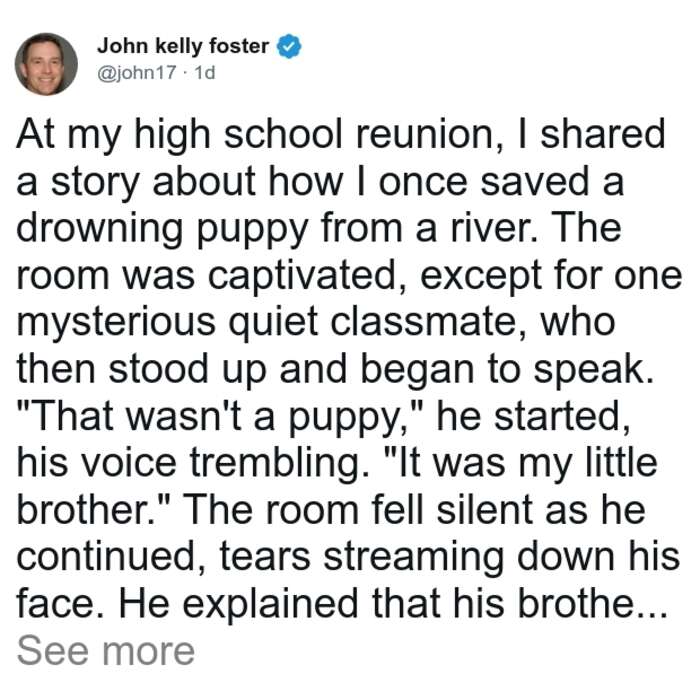Click the words 'tears streaming down his'
Viewport: 700px width, 700px height.
tap(450, 558)
